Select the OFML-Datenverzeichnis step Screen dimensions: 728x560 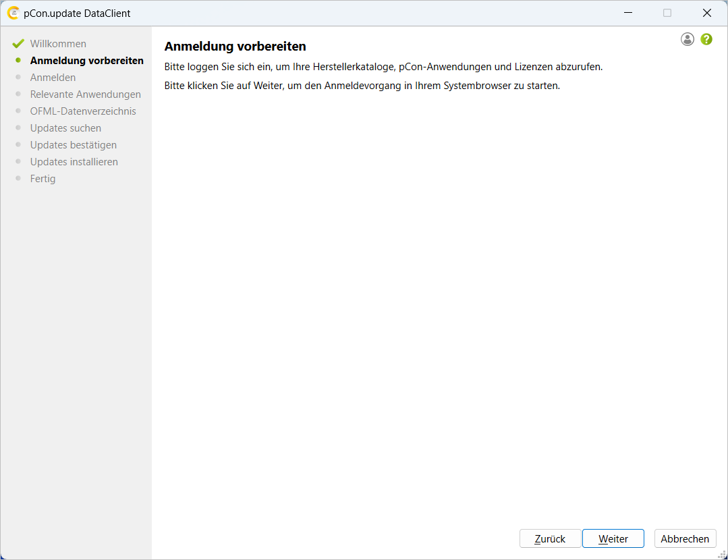[x=83, y=111]
